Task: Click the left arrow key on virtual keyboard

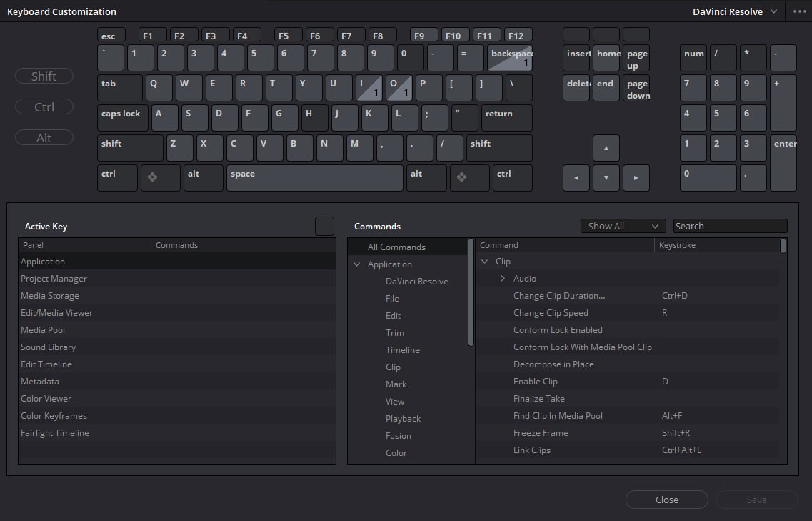Action: tap(576, 178)
